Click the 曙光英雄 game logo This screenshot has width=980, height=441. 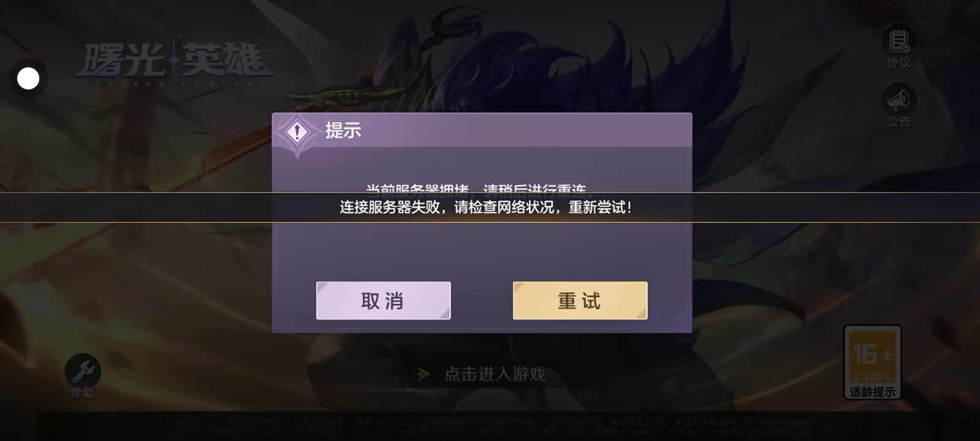pyautogui.click(x=173, y=59)
